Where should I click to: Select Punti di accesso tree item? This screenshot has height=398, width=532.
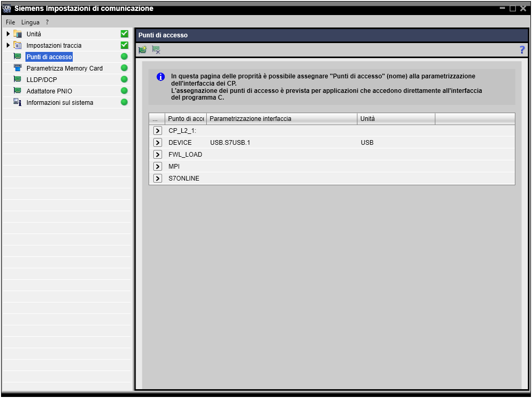pyautogui.click(x=49, y=57)
